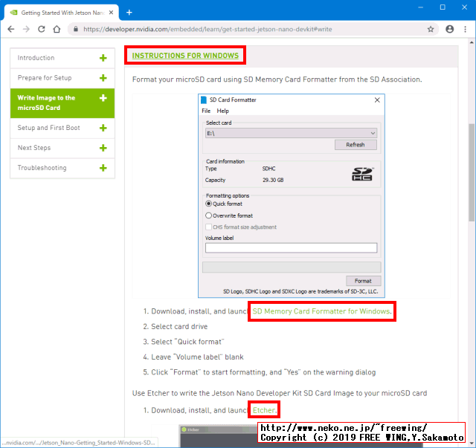Screen dimensions: 476x448
Task: Click the SDHC logo image
Action: (x=362, y=174)
